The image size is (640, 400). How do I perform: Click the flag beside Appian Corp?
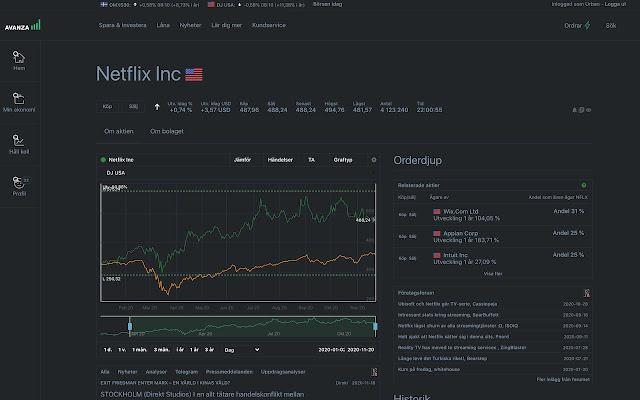(437, 233)
